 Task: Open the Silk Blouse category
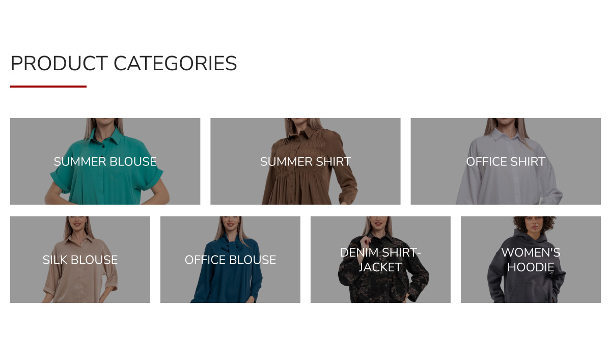80,260
